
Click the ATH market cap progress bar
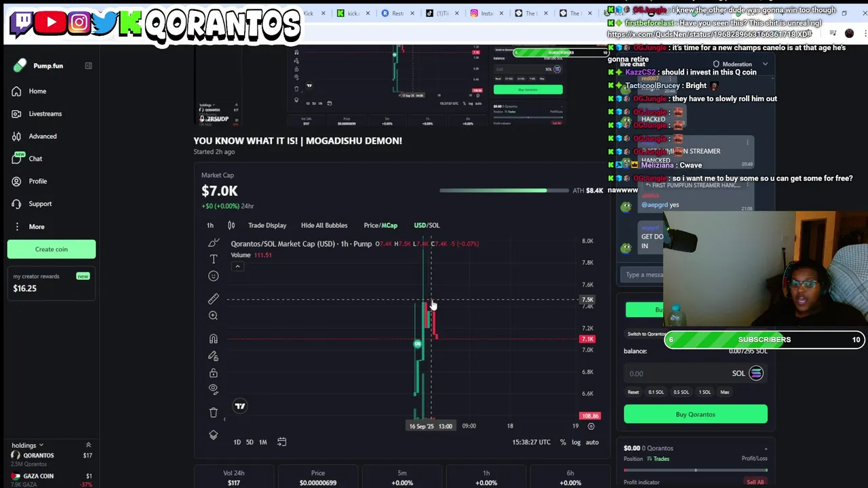coord(504,190)
